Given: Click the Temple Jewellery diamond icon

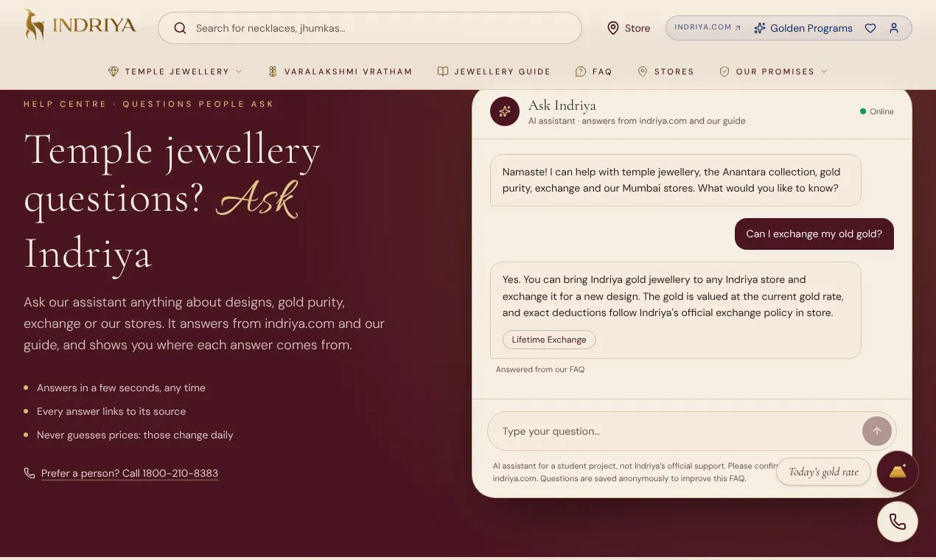Looking at the screenshot, I should pyautogui.click(x=113, y=71).
